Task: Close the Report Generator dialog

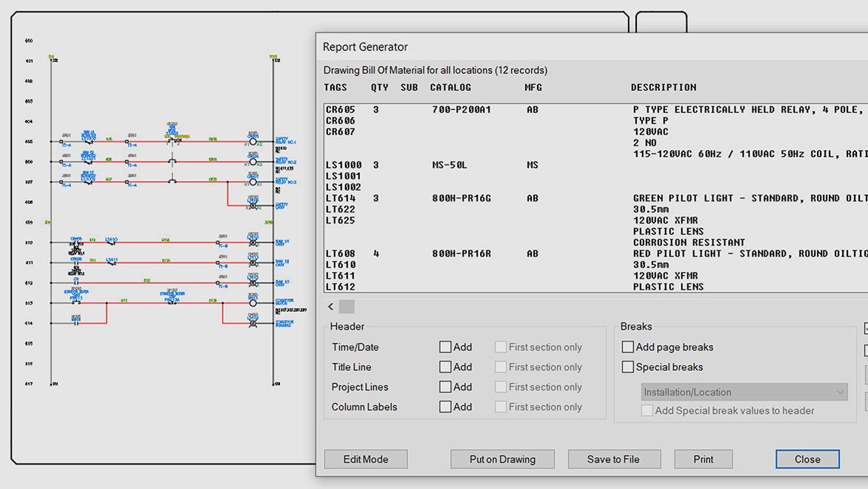Action: (x=807, y=459)
